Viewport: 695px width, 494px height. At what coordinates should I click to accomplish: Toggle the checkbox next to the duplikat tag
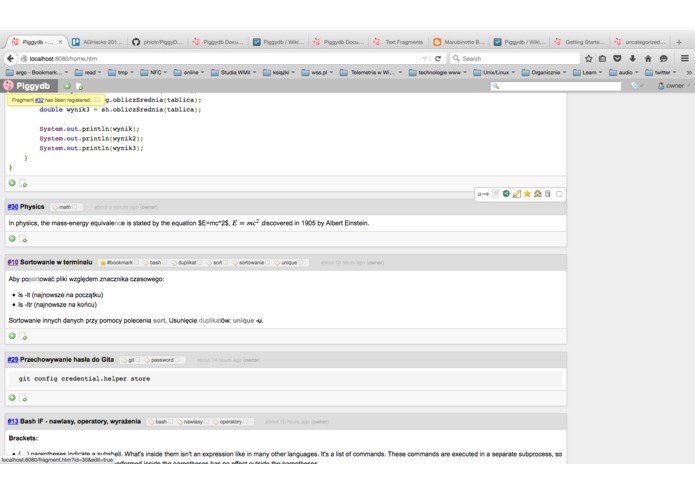click(x=200, y=262)
